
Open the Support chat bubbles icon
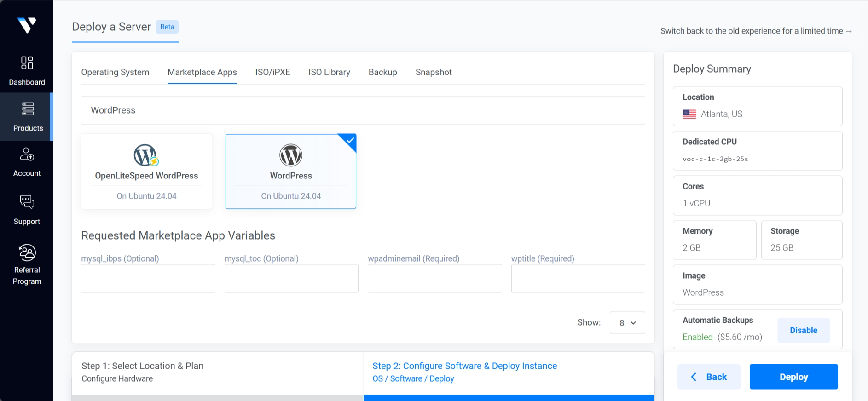point(27,202)
